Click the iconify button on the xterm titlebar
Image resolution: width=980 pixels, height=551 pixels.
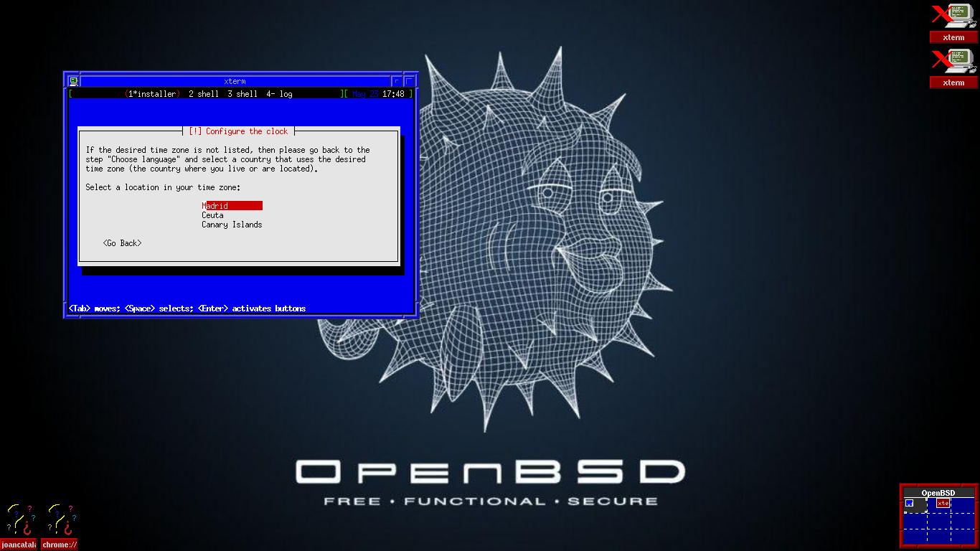tap(397, 81)
